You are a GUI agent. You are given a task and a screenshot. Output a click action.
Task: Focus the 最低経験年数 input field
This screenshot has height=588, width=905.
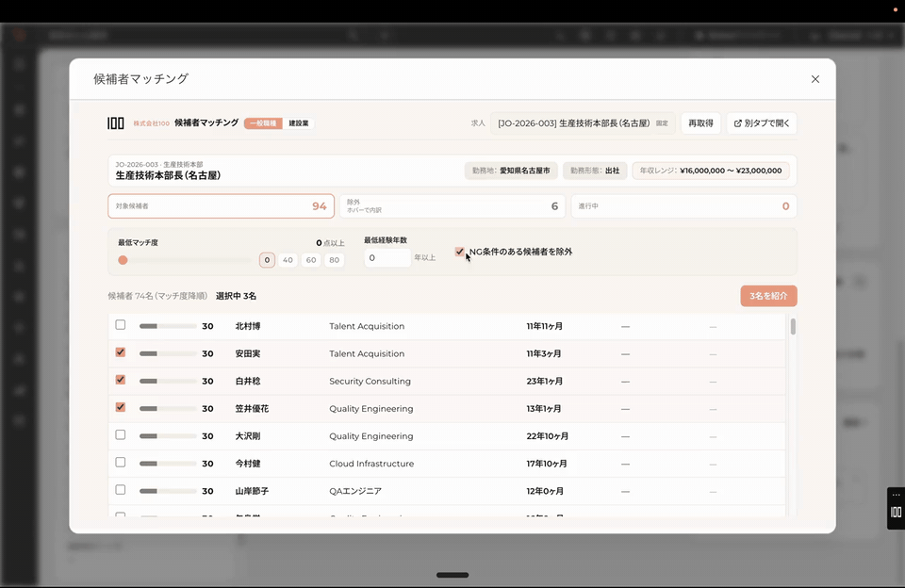[x=387, y=258]
